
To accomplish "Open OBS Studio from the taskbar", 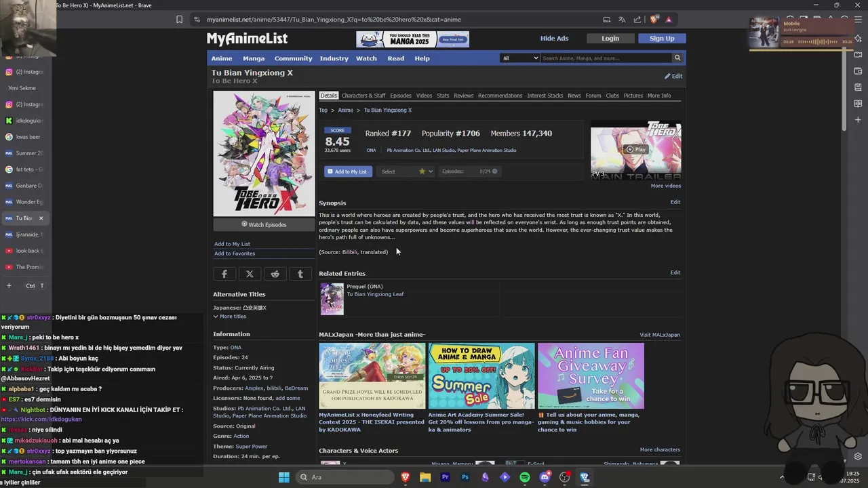I will 564,477.
